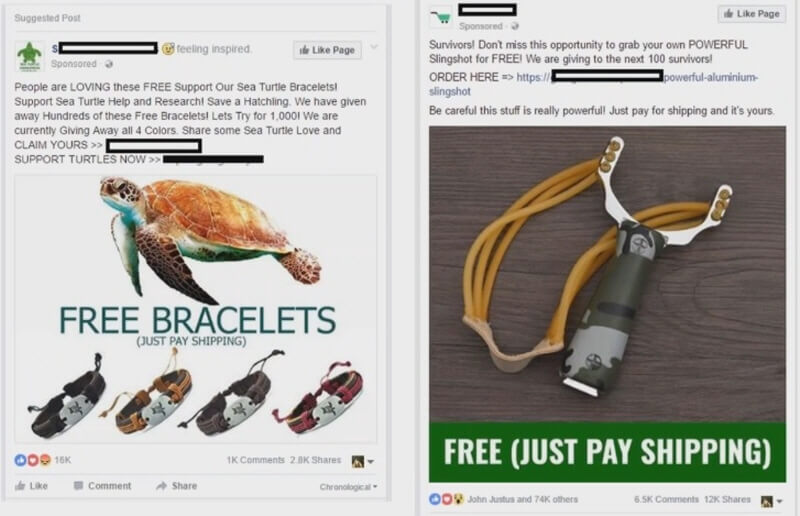The image size is (800, 516).
Task: Click the sea turtle page avatar
Action: (x=29, y=56)
